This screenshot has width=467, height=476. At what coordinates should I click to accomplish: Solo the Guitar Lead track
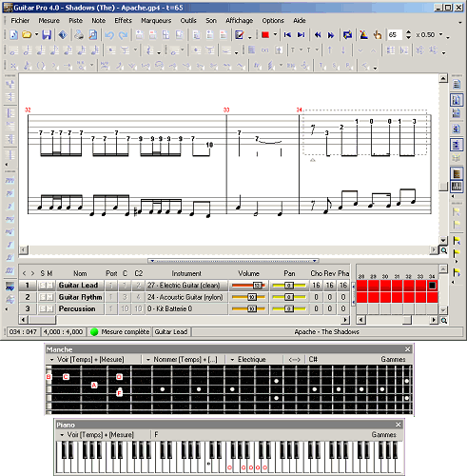43,286
